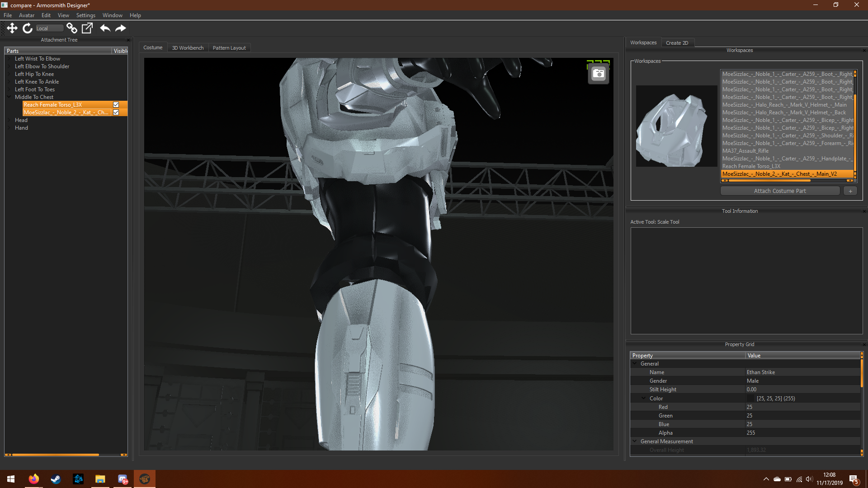This screenshot has height=488, width=868.
Task: Collapse General Measurement property group
Action: (x=635, y=441)
